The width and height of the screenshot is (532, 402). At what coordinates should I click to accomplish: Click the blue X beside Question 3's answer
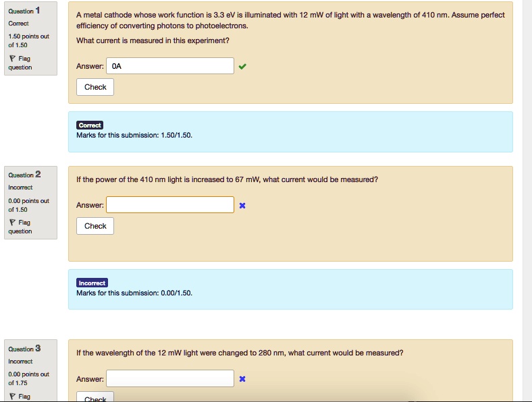[242, 379]
